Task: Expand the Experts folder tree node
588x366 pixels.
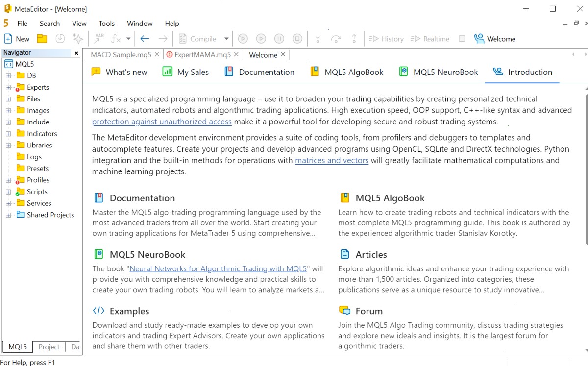Action: 8,87
